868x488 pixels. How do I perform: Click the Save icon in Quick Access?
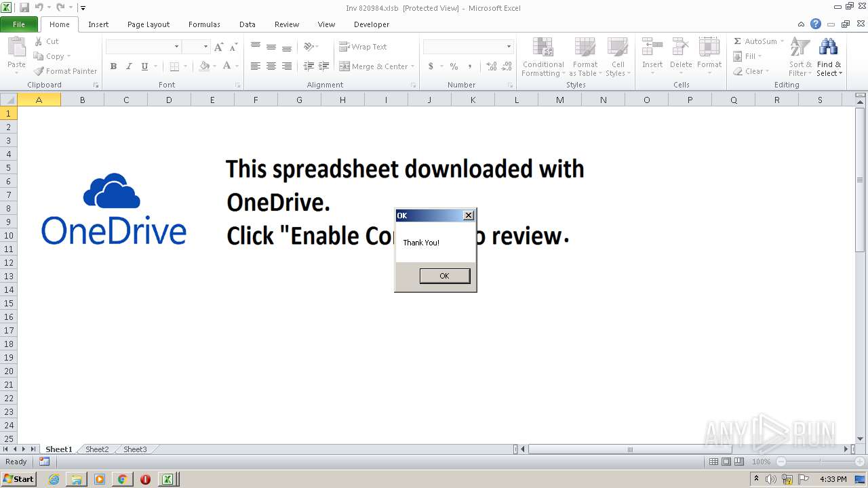24,7
